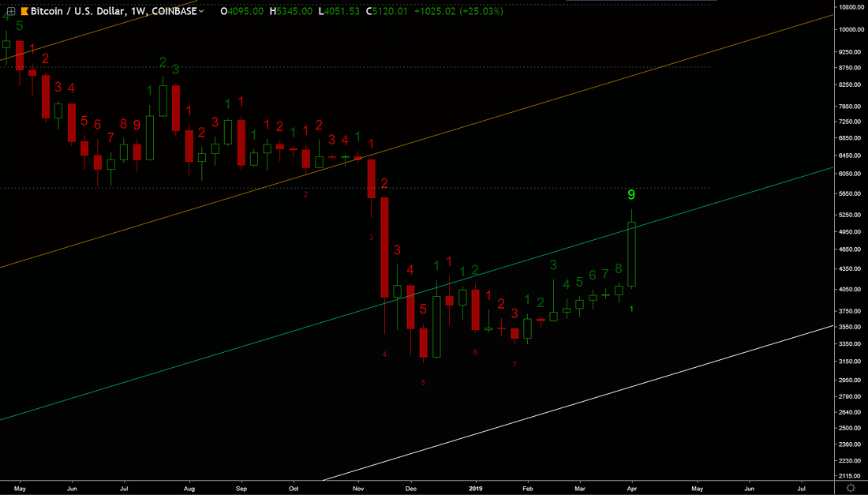Image resolution: width=868 pixels, height=495 pixels.
Task: Click the Open value O4095.00 in legend
Action: pos(243,11)
